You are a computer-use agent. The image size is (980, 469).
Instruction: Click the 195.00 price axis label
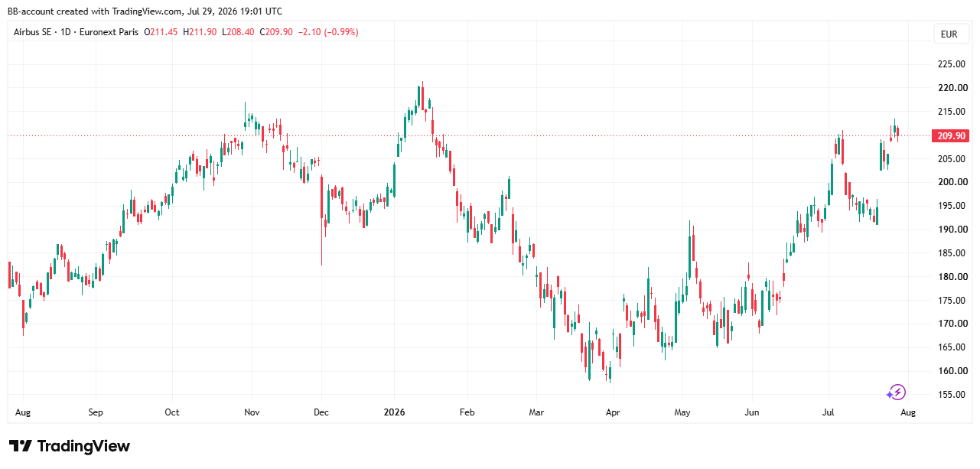952,206
